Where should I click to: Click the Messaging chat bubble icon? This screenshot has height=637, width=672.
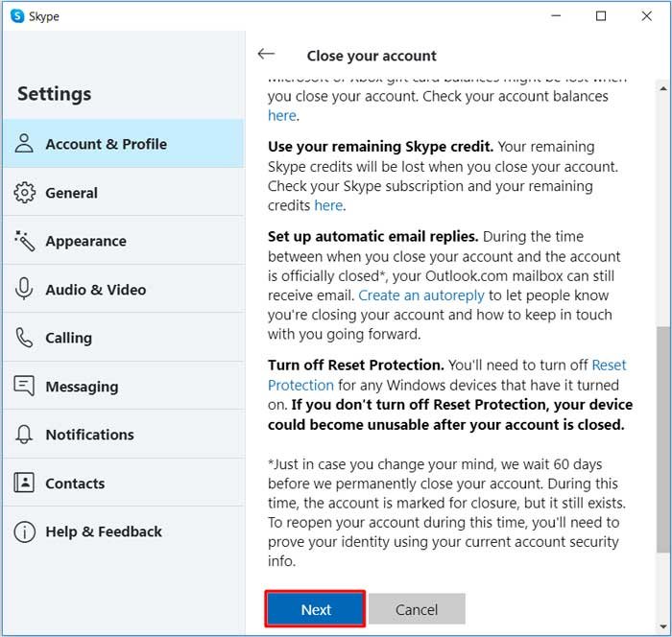(x=24, y=386)
